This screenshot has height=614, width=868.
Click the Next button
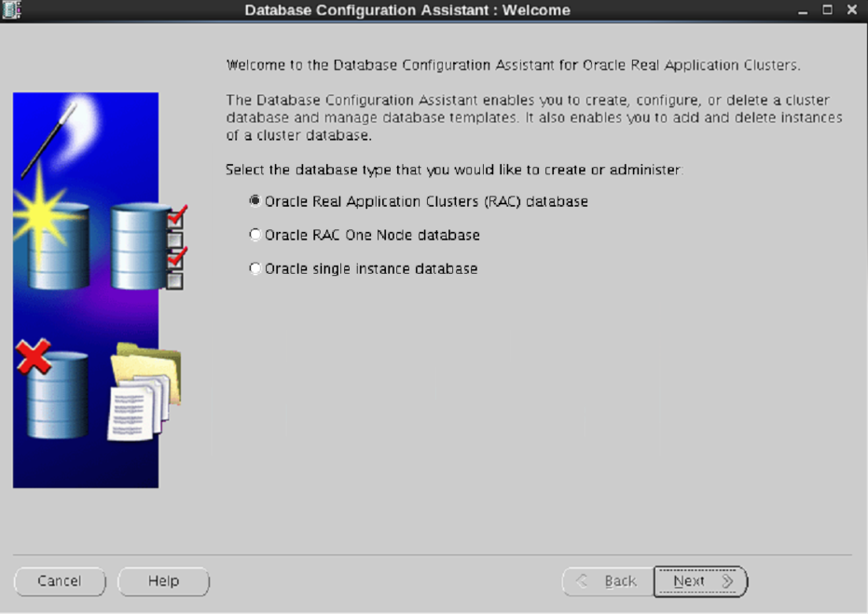coord(700,581)
